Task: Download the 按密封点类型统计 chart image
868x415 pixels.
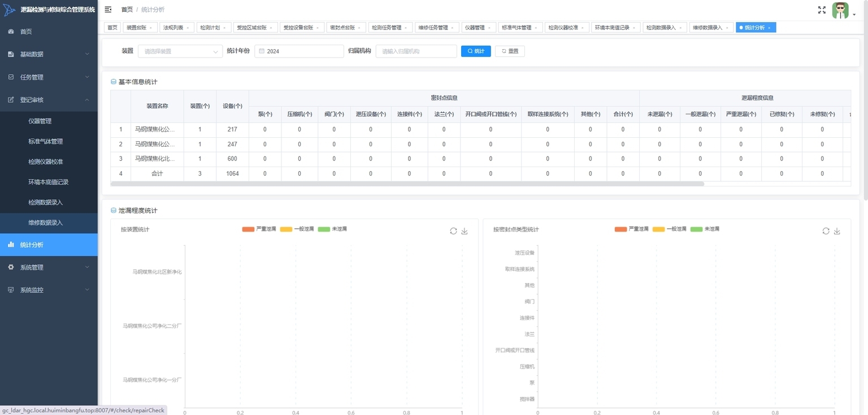Action: [x=837, y=231]
